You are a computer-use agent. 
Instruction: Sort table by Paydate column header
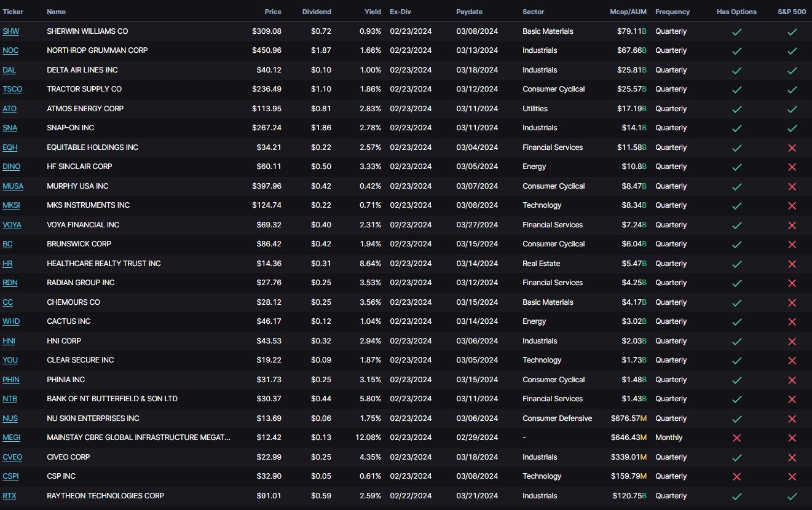[x=469, y=12]
